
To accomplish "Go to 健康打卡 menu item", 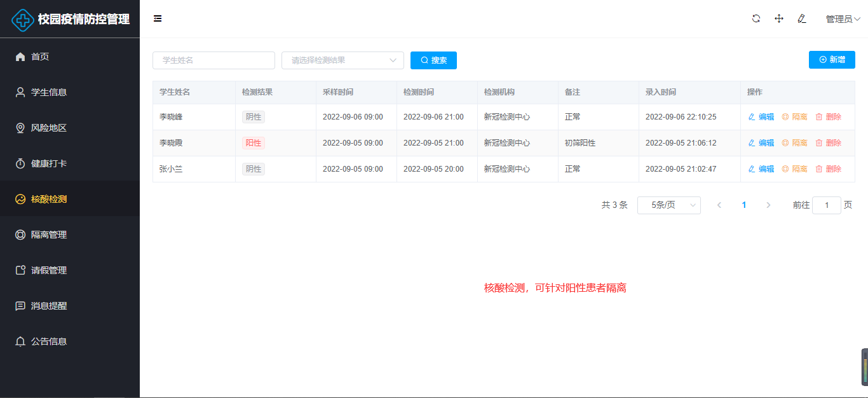I will 48,163.
